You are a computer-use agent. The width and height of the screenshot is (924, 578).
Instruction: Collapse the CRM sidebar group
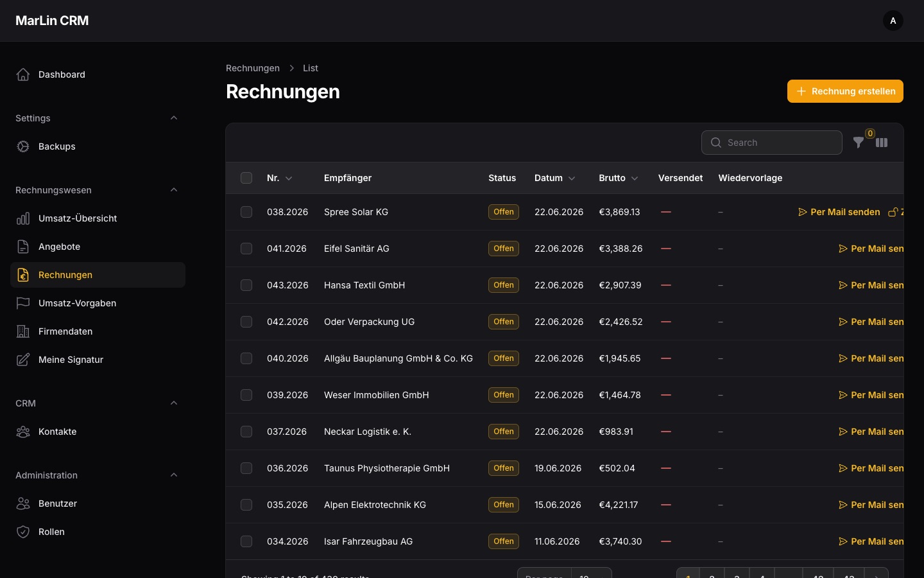click(x=174, y=403)
